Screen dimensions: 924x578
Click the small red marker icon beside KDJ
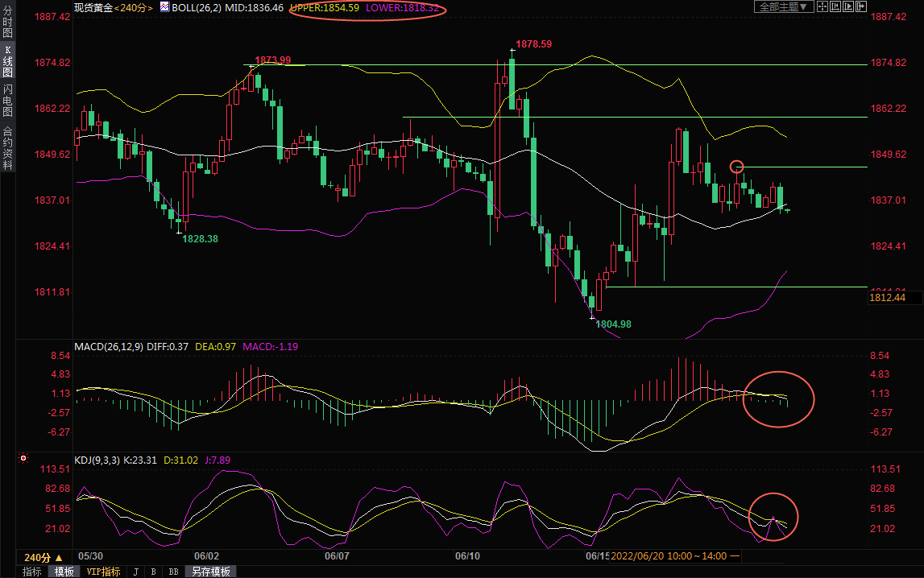[23, 459]
